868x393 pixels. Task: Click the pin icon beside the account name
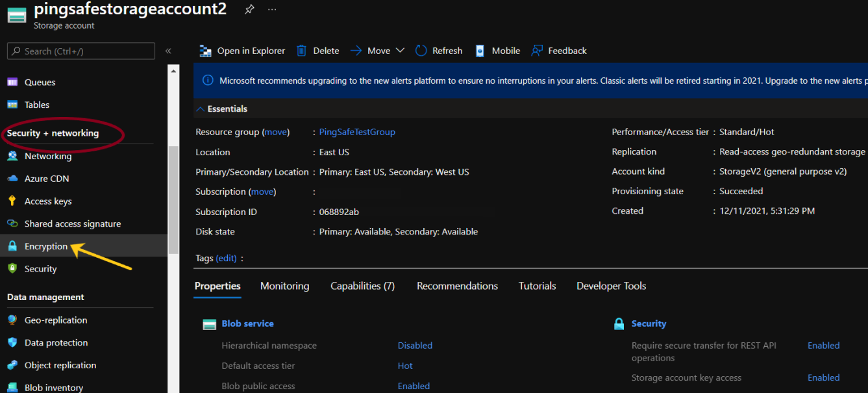point(249,10)
